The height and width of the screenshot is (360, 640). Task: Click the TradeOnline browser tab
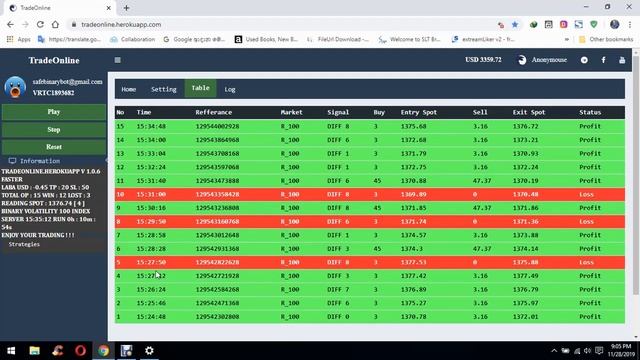point(59,8)
